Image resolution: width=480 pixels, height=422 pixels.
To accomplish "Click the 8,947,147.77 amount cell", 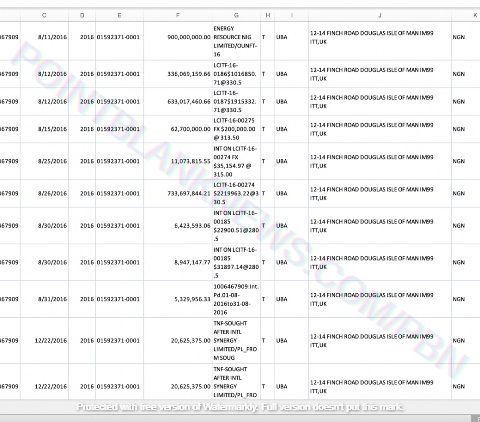I will (178, 262).
